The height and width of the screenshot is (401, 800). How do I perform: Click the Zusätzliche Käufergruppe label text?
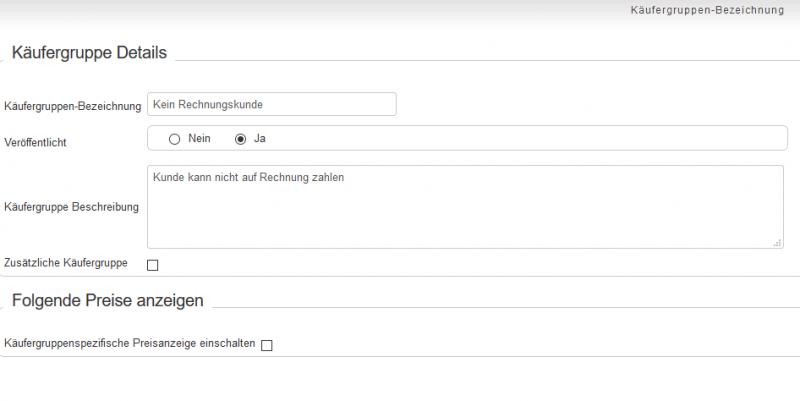click(66, 263)
